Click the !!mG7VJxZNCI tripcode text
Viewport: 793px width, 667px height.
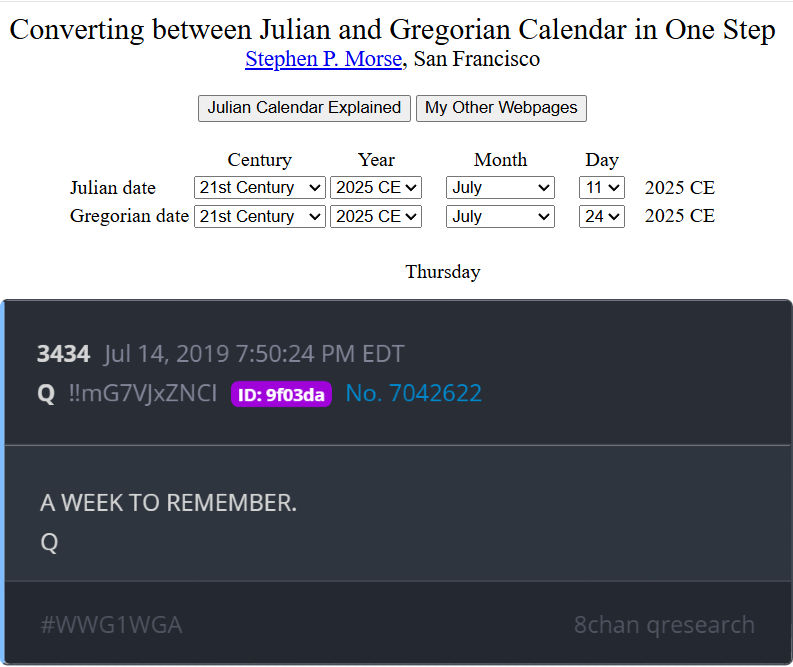click(x=142, y=394)
